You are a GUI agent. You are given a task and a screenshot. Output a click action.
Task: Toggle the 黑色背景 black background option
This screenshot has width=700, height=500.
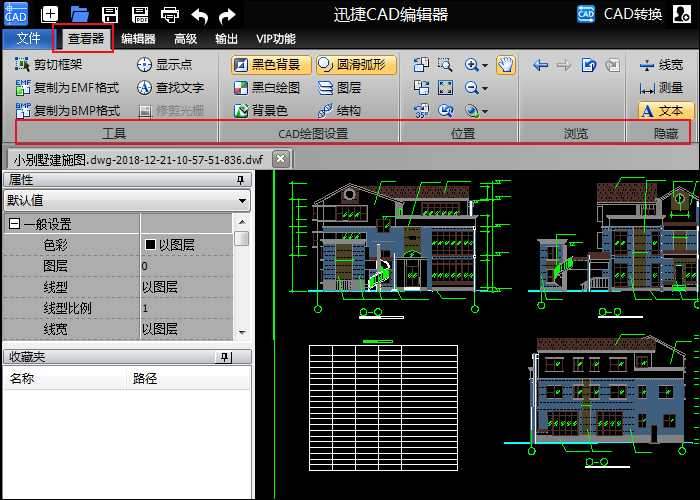point(271,65)
